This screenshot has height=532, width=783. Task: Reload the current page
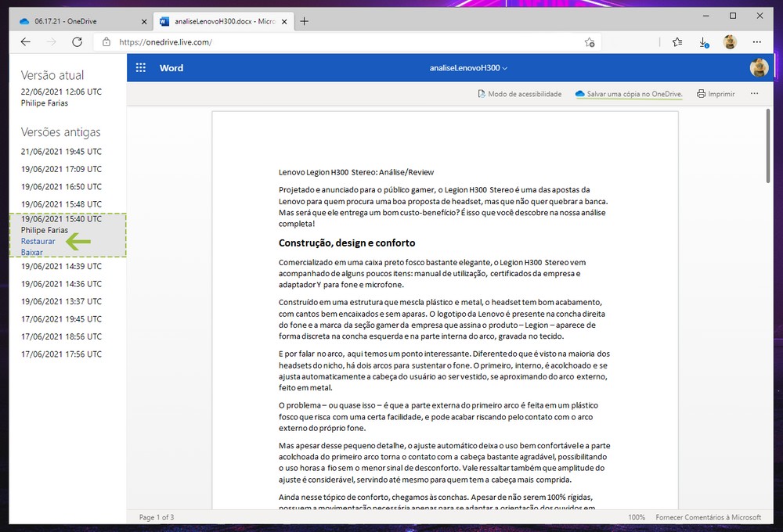coord(77,42)
